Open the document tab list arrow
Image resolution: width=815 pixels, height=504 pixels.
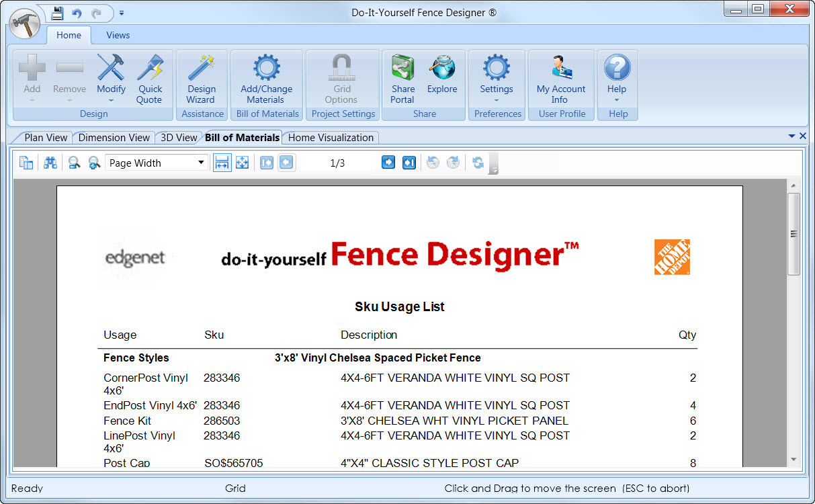pos(792,136)
